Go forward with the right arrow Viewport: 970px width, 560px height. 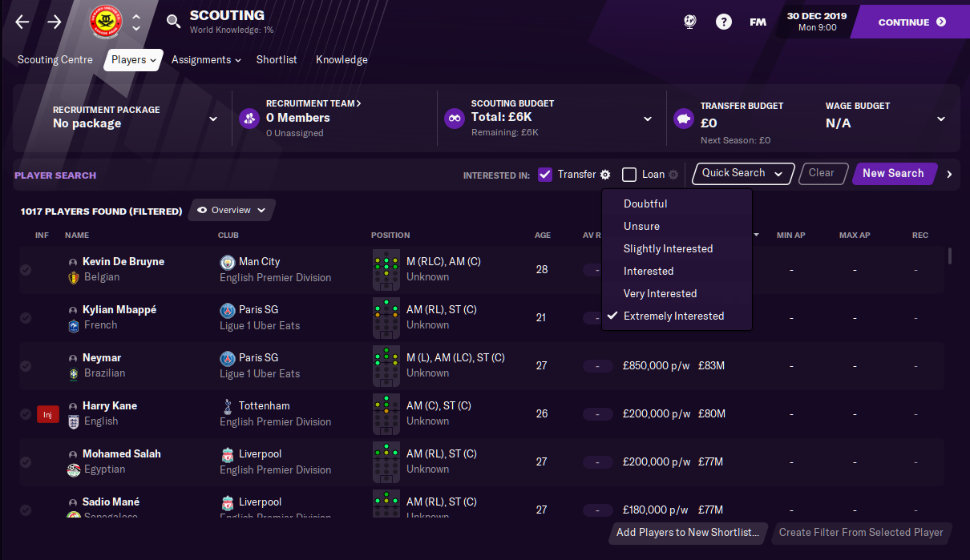(x=55, y=22)
